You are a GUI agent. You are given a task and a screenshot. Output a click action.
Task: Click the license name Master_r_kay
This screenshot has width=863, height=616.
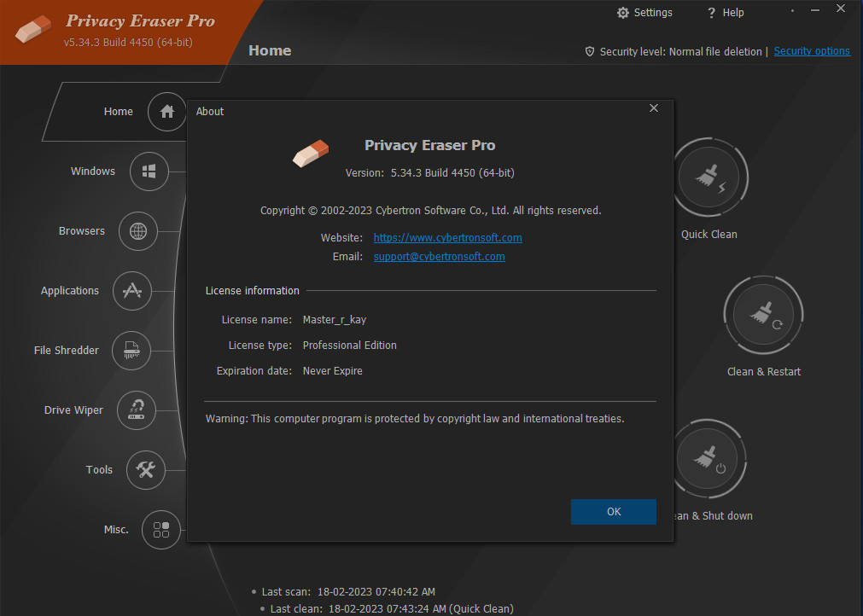335,320
